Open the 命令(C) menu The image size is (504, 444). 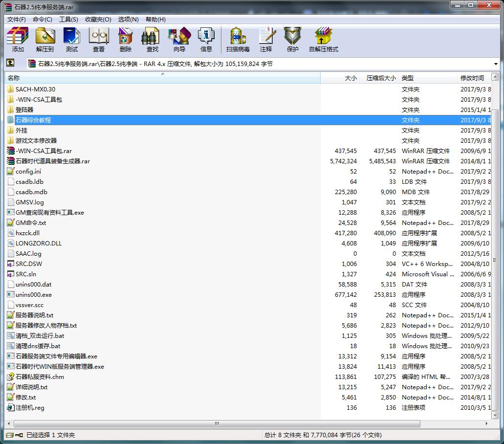tap(43, 19)
